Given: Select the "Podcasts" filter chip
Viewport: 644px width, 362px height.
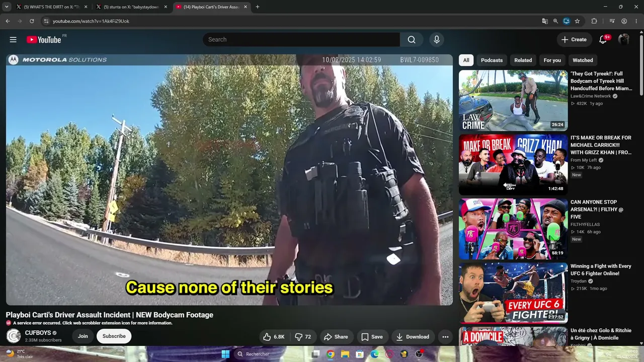Looking at the screenshot, I should 492,60.
